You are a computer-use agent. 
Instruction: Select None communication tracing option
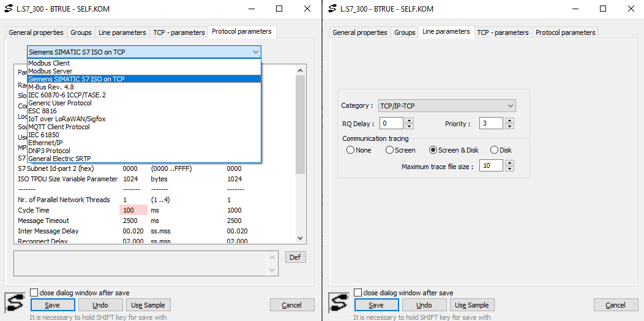pyautogui.click(x=350, y=150)
